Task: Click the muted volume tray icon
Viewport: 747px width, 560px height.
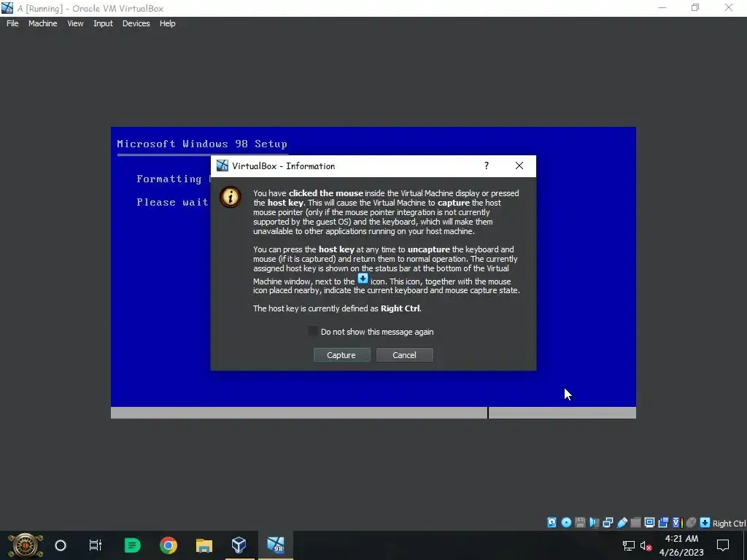Action: (646, 545)
